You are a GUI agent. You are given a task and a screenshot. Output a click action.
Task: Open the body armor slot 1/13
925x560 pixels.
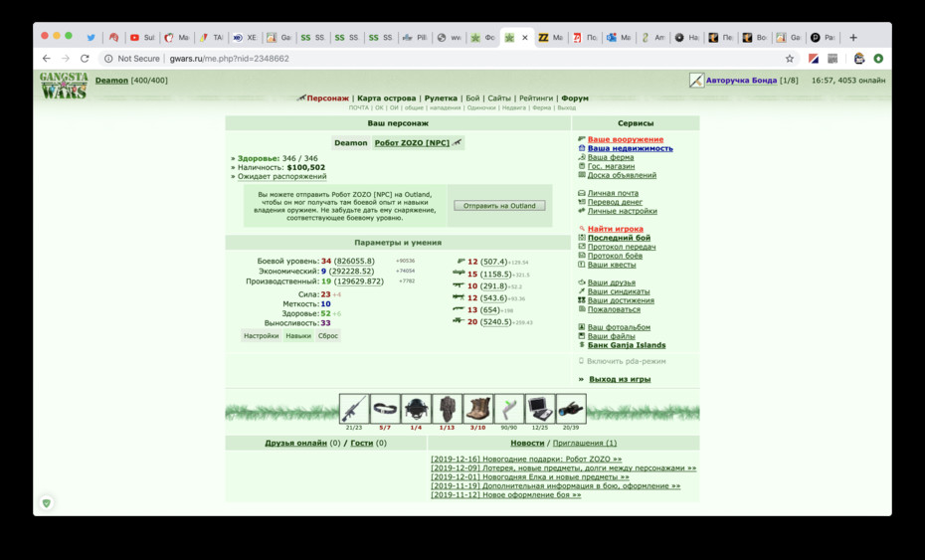(x=448, y=409)
